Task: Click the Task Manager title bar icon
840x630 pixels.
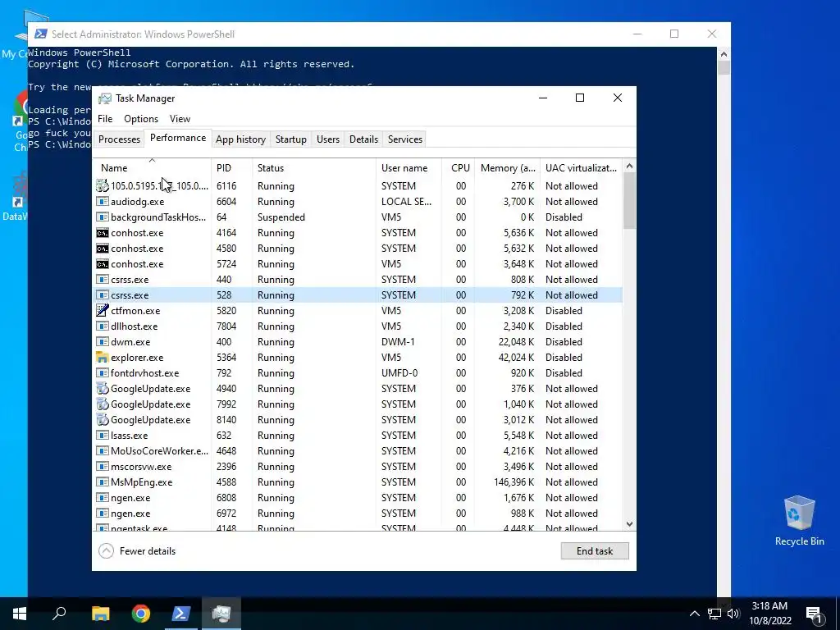Action: pyautogui.click(x=105, y=98)
